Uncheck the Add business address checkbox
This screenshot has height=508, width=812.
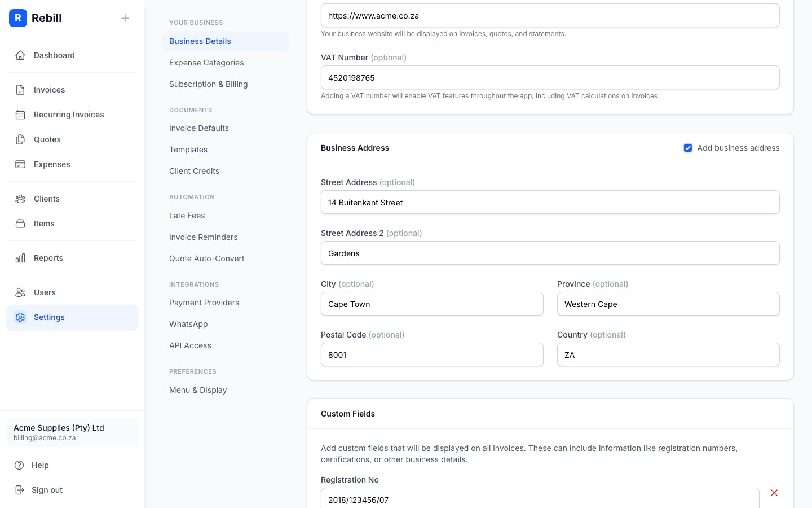688,148
